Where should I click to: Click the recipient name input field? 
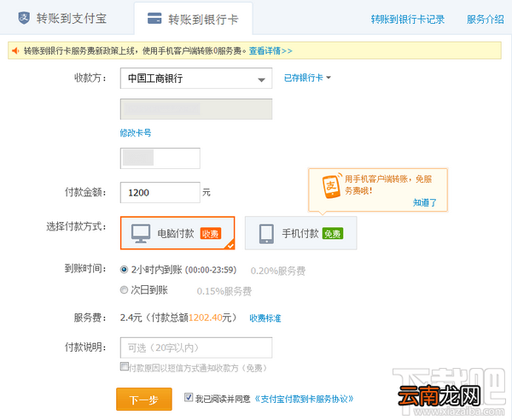(x=160, y=159)
